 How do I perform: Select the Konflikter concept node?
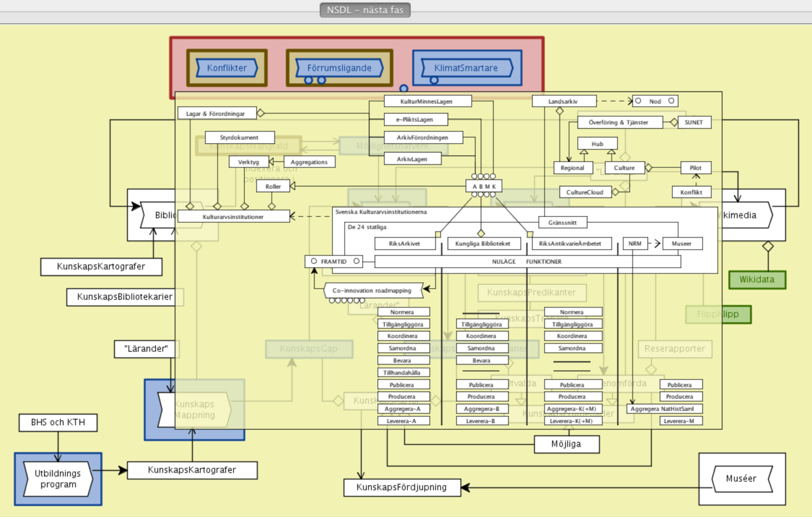click(227, 68)
